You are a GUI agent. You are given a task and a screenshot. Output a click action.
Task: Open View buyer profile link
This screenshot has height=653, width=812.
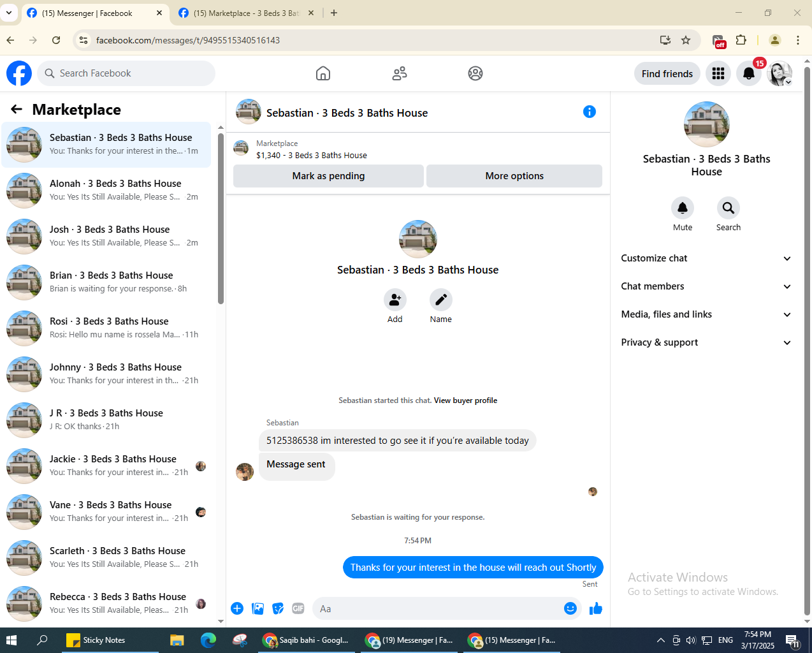point(465,400)
